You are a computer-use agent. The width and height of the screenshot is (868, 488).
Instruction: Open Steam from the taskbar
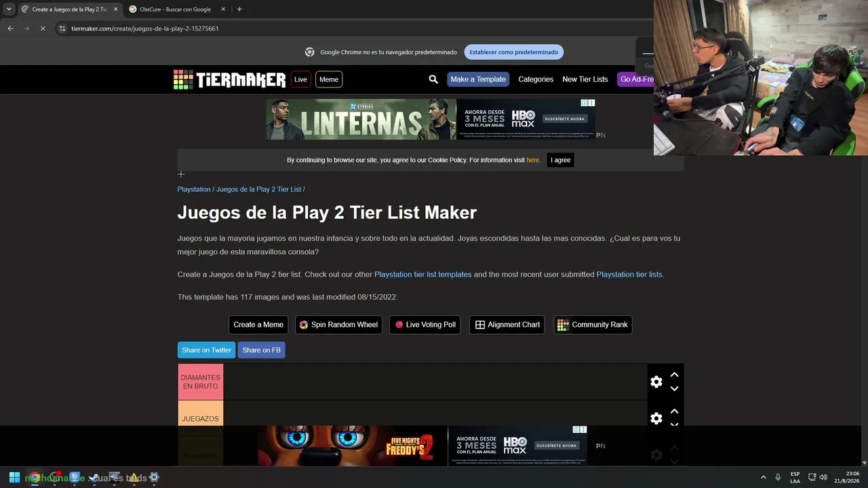pyautogui.click(x=94, y=477)
